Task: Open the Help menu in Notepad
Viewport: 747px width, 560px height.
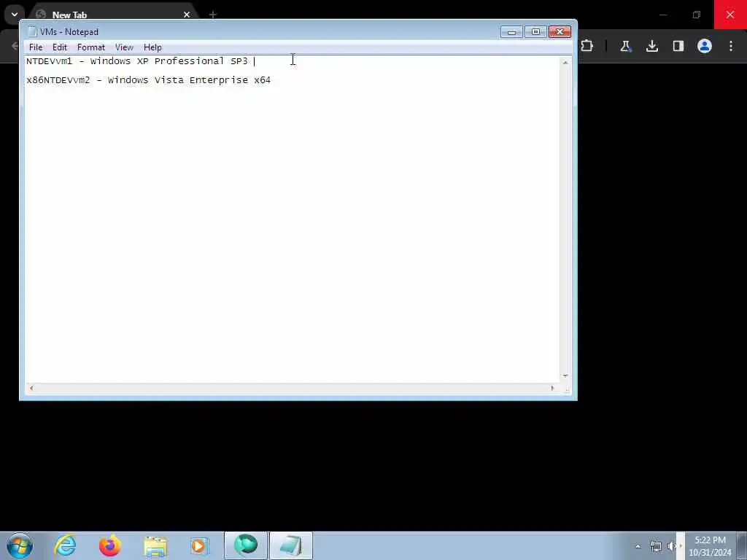Action: [x=152, y=47]
